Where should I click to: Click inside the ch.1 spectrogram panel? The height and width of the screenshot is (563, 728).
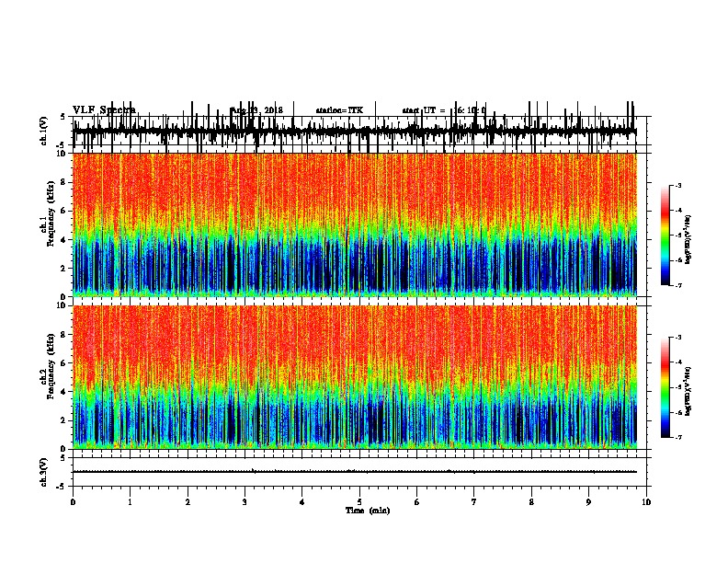pyautogui.click(x=355, y=224)
